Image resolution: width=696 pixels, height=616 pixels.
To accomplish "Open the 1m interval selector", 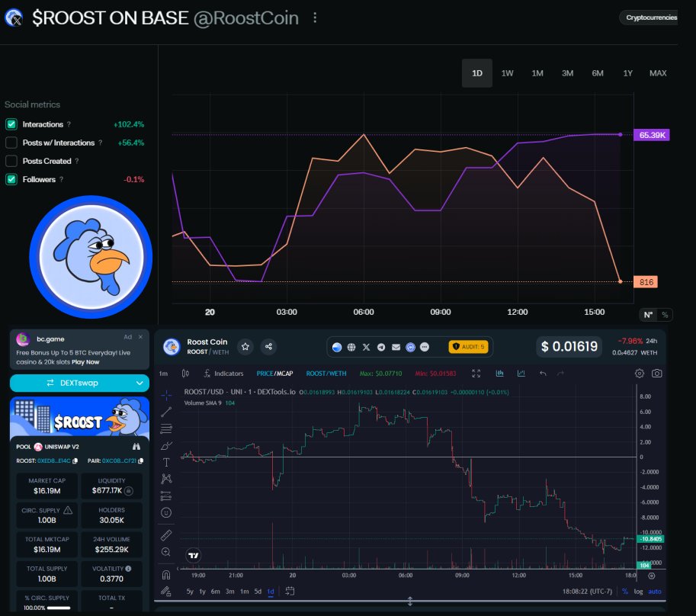I will click(x=162, y=373).
